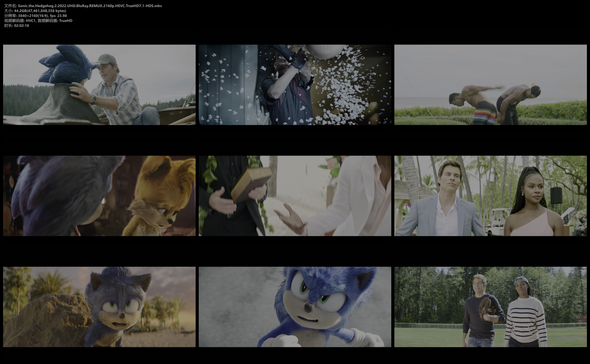Open thumbnail of Sonic beside rock at sunset beach
The height and width of the screenshot is (364, 590).
pyautogui.click(x=99, y=307)
